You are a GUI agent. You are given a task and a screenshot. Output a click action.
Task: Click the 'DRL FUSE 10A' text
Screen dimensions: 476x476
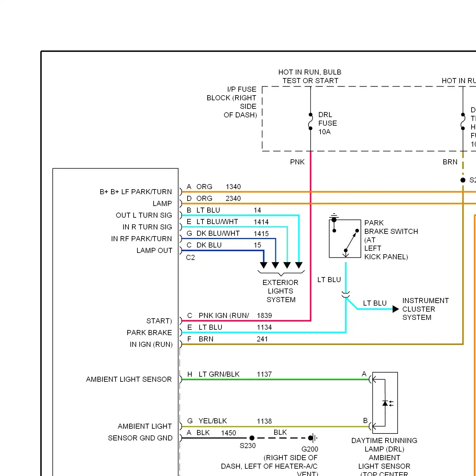tap(327, 123)
